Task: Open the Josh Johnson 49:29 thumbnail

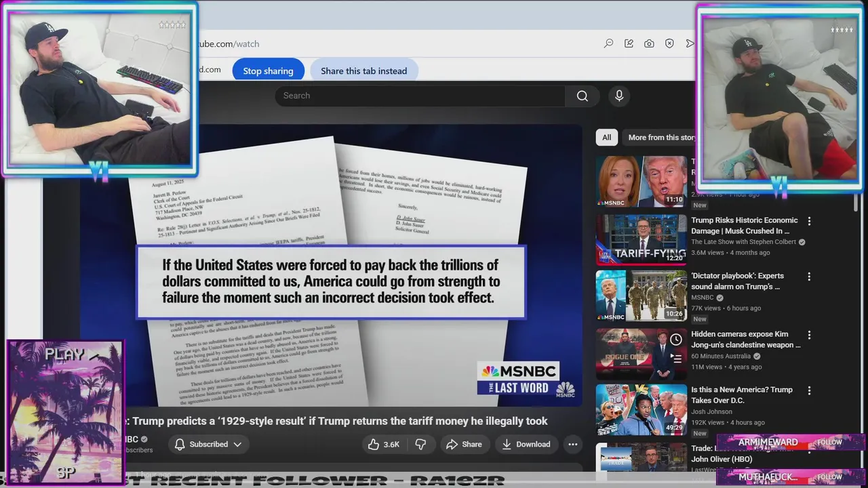Action: (x=642, y=409)
